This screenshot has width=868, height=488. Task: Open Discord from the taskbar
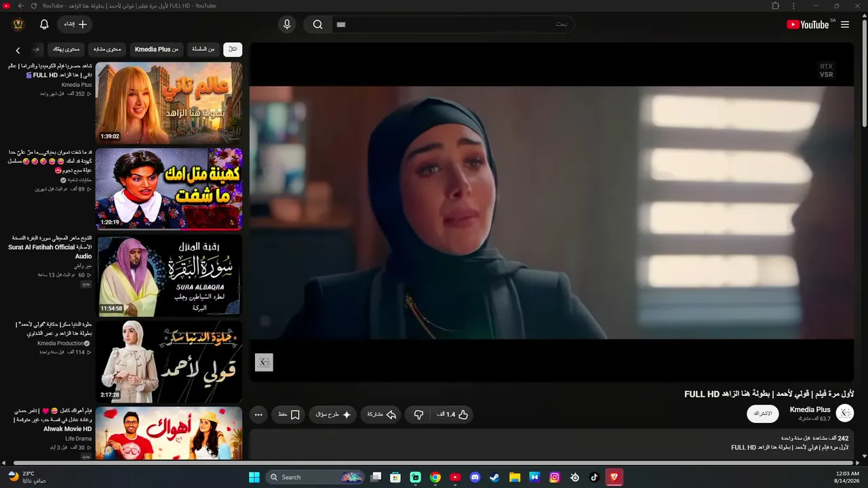click(475, 477)
